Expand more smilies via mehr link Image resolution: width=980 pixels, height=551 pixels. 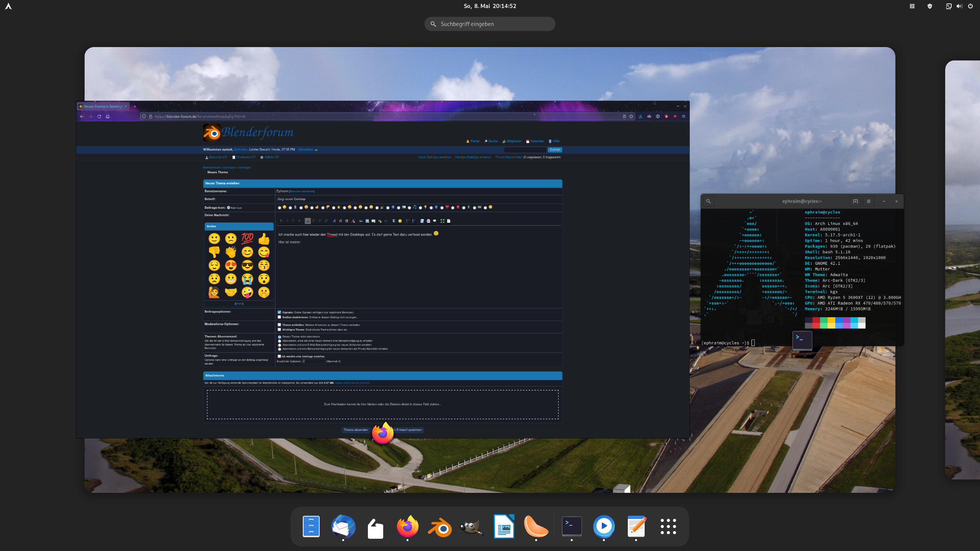(239, 303)
